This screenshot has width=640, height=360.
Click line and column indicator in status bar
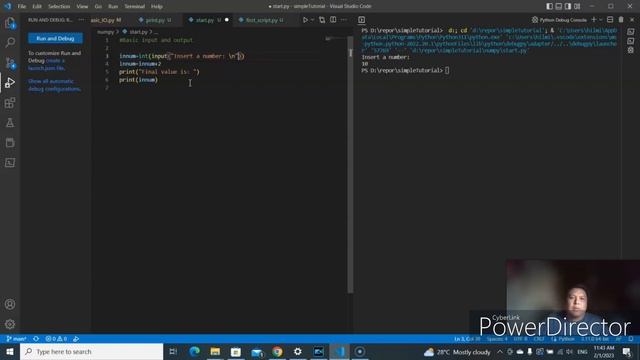pos(467,339)
